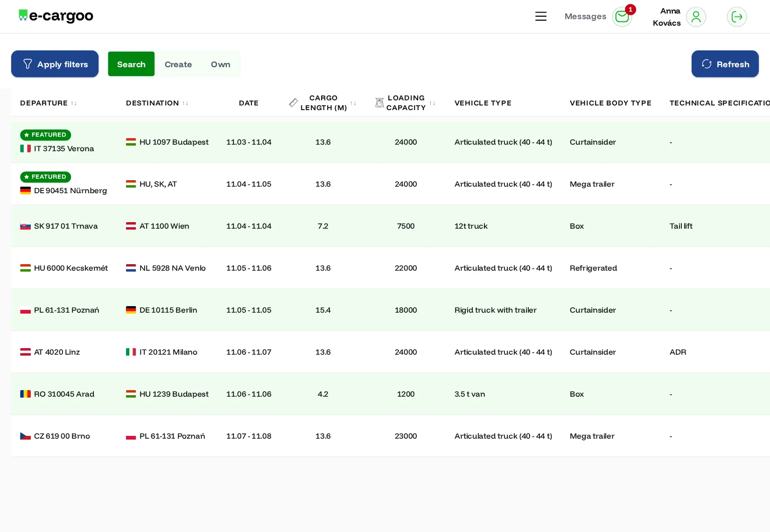
Task: Click the Slovakia flag beside SK 917 01 Trnava
Action: click(26, 226)
